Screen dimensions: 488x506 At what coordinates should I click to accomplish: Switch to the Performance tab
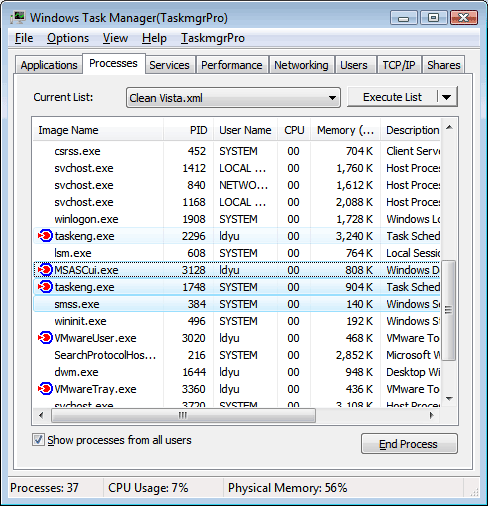coord(231,65)
